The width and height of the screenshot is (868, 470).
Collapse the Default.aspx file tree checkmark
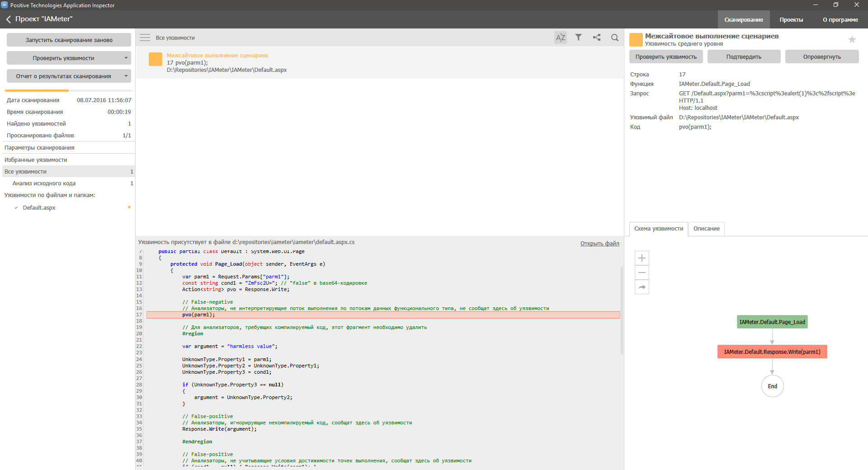click(x=16, y=208)
